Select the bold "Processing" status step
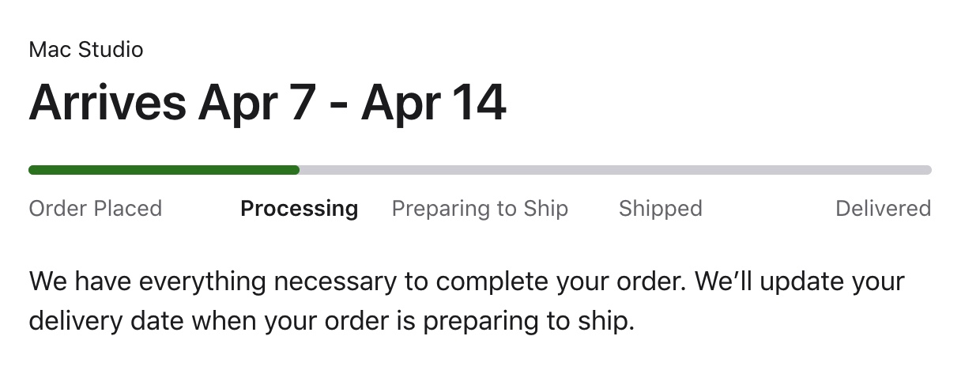Viewport: 980px width, 389px height. [299, 209]
